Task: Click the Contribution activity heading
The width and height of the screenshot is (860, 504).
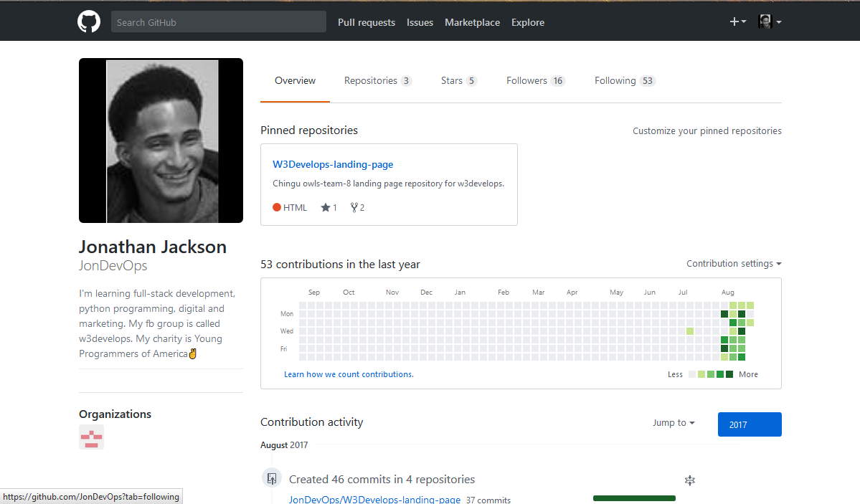Action: tap(311, 422)
